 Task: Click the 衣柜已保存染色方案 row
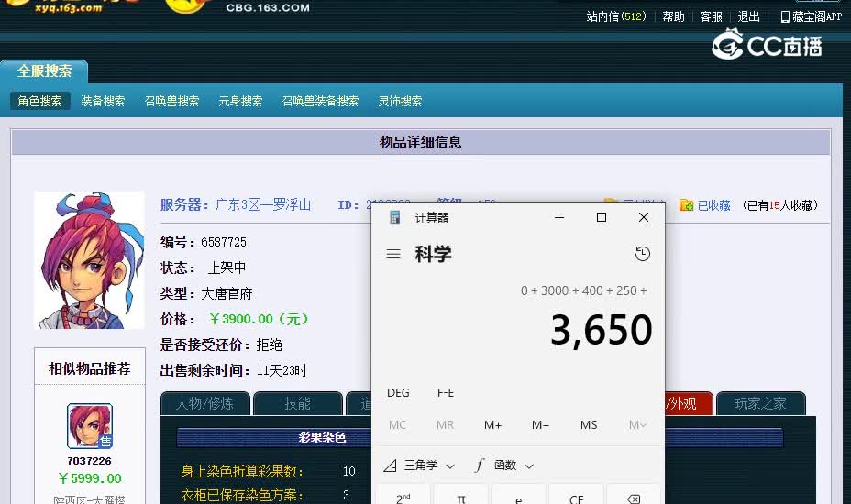[266, 495]
